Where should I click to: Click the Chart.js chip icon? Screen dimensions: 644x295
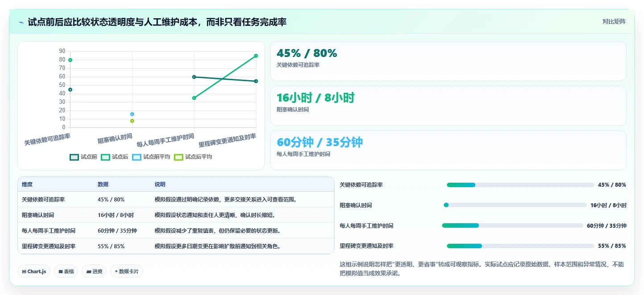(24, 271)
